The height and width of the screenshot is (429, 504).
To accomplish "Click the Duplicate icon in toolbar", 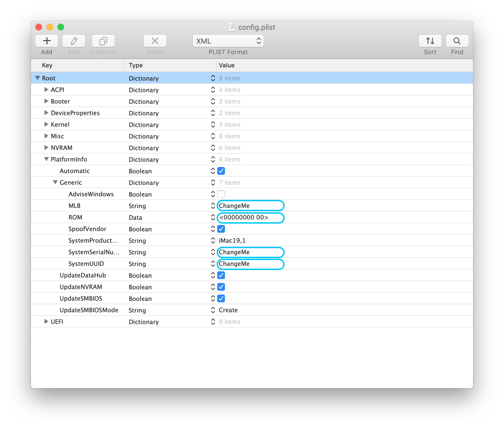I will pos(103,41).
